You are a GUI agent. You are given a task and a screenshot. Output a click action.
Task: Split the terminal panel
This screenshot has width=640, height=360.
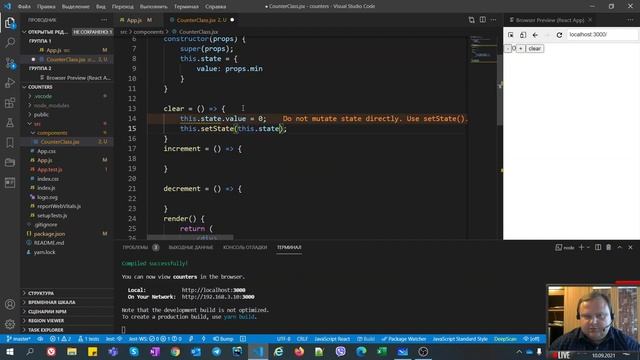point(598,247)
